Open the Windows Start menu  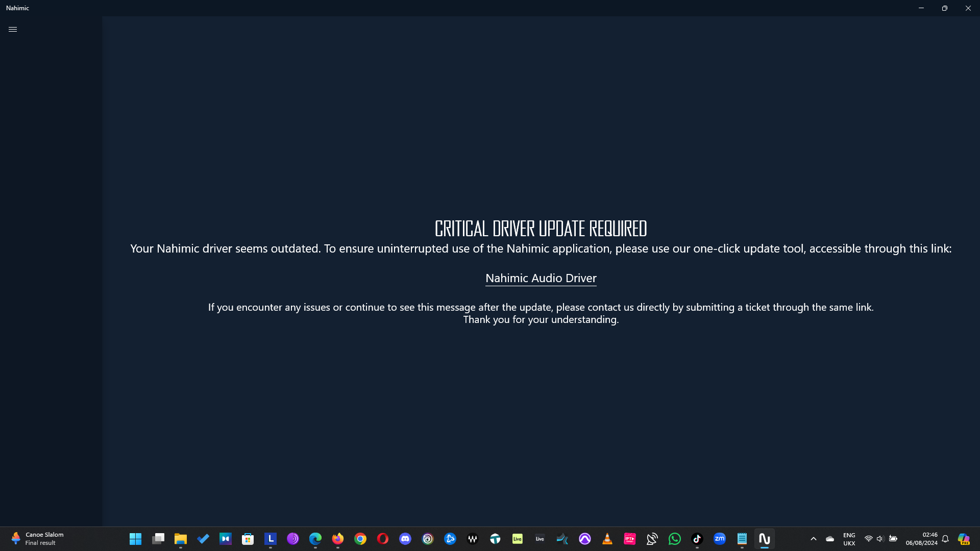135,539
